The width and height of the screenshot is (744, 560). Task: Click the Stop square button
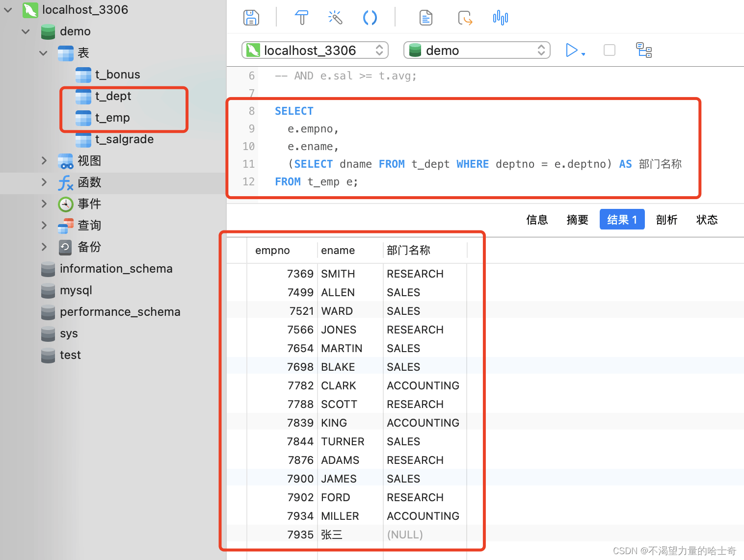(609, 50)
